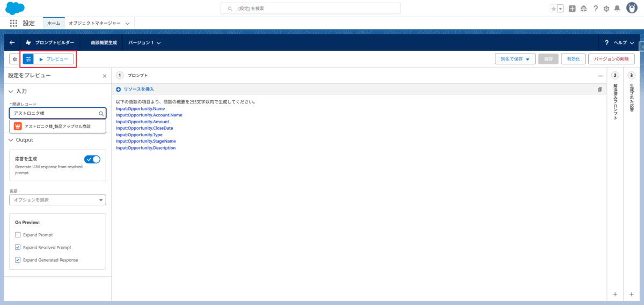
Task: Open the notifications bell icon
Action: pos(617,9)
